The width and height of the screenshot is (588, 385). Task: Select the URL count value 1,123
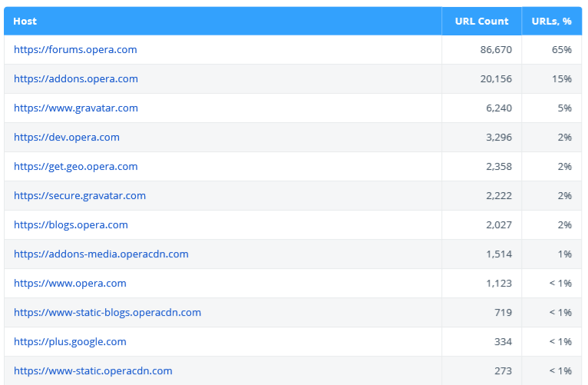[x=499, y=284]
